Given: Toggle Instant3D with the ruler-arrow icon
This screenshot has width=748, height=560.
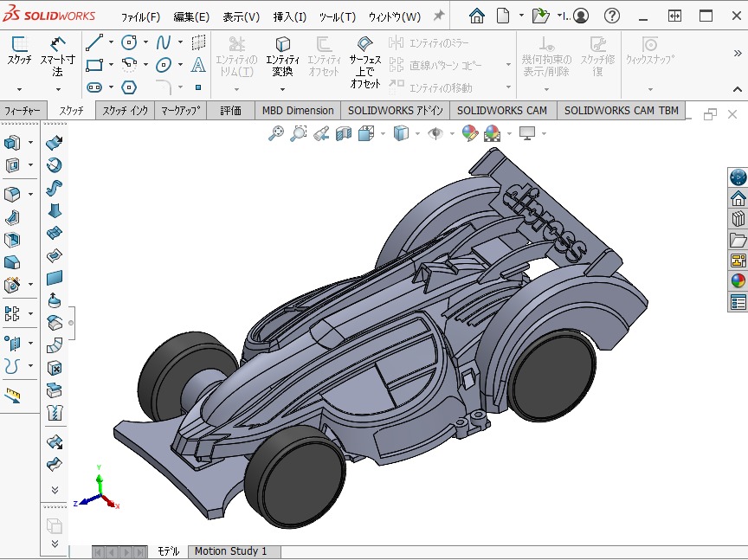Looking at the screenshot, I should pyautogui.click(x=12, y=396).
